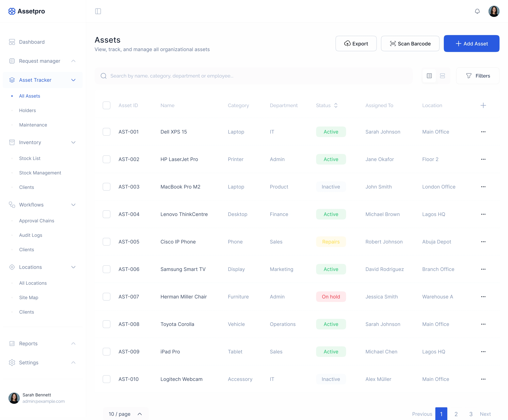Sort by the Status column arrows
Image resolution: width=508 pixels, height=420 pixels.
[336, 105]
